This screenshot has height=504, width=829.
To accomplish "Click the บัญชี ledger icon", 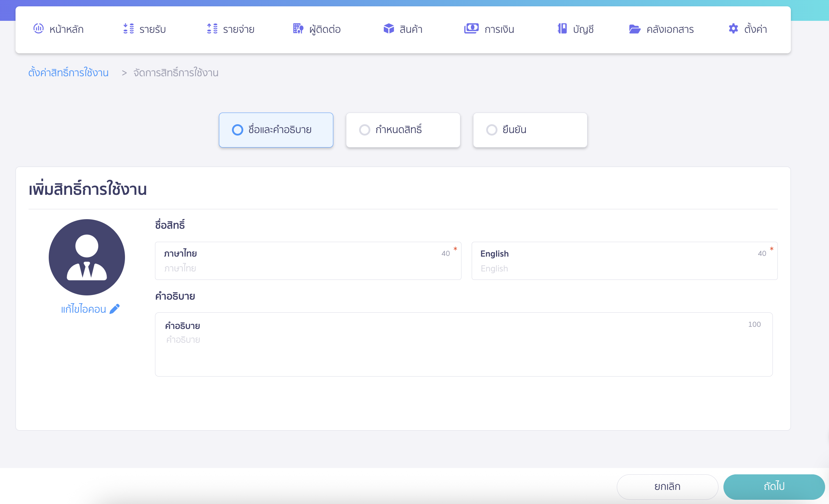I will point(562,29).
